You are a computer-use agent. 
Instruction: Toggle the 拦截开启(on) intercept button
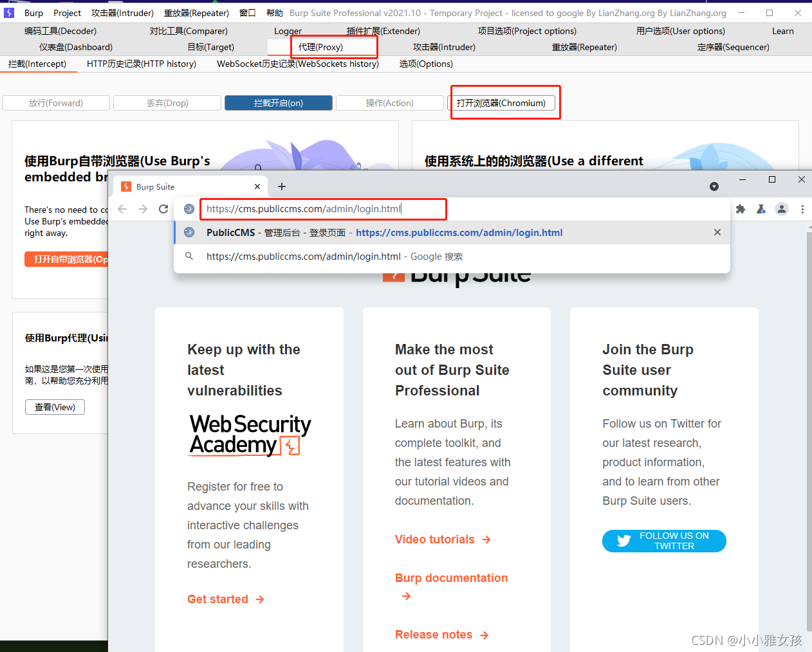coord(279,103)
